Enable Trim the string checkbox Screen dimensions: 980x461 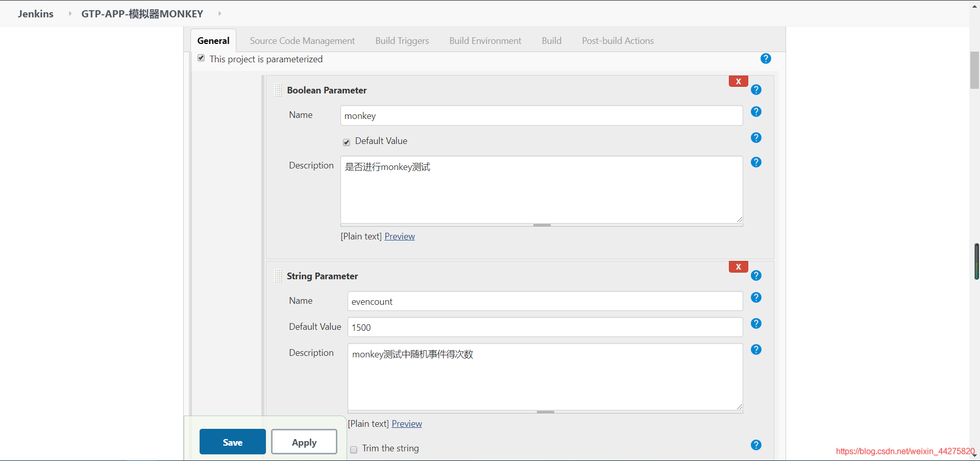pyautogui.click(x=354, y=449)
